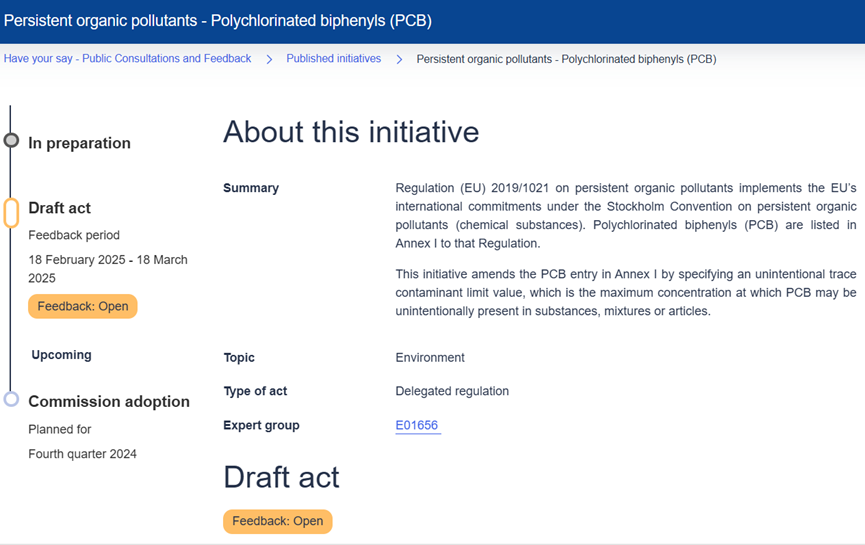Click chevron after Published initiatives breadcrumb
This screenshot has width=865, height=545.
click(399, 60)
